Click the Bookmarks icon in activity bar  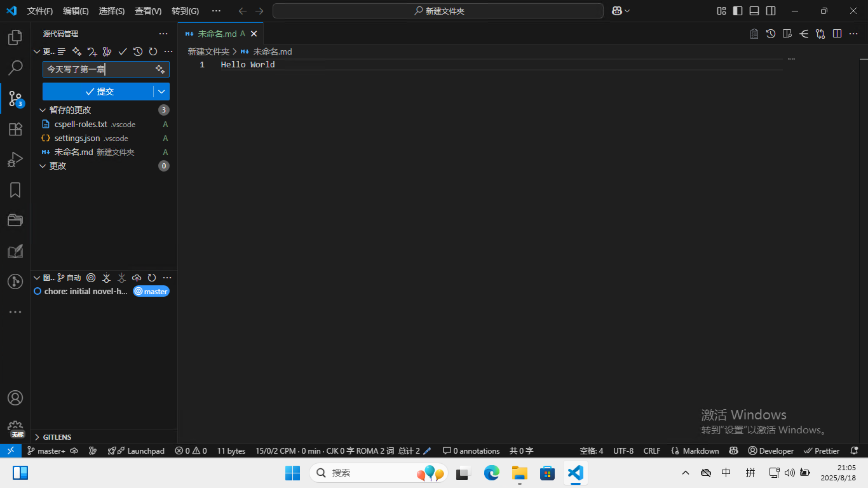tap(15, 190)
